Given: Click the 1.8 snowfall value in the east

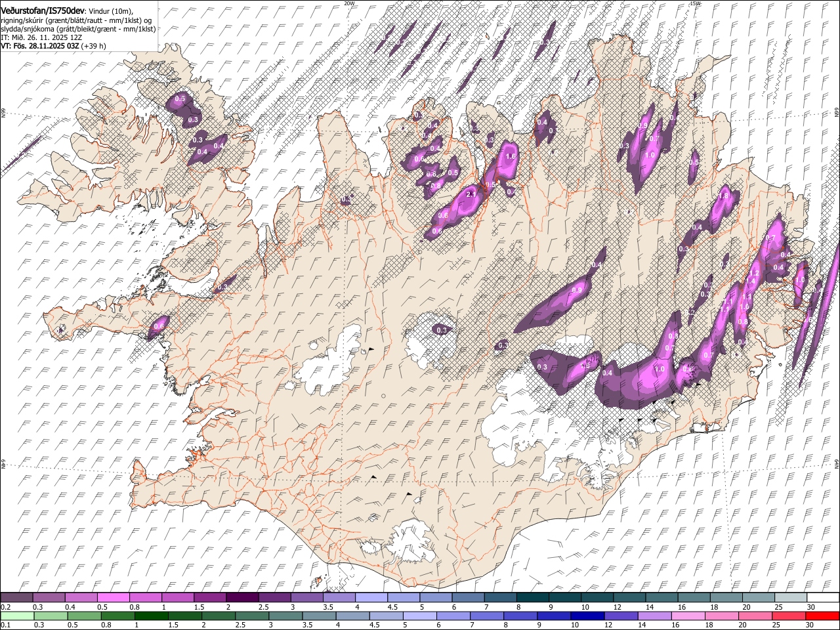Looking at the screenshot, I should (724, 196).
